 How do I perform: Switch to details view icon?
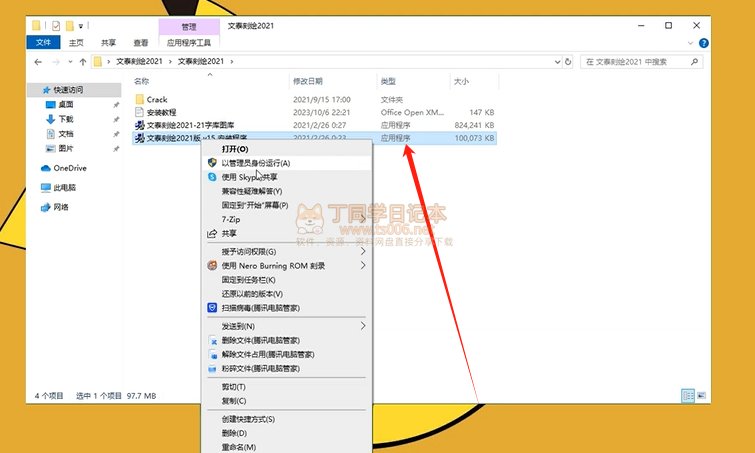[688, 396]
